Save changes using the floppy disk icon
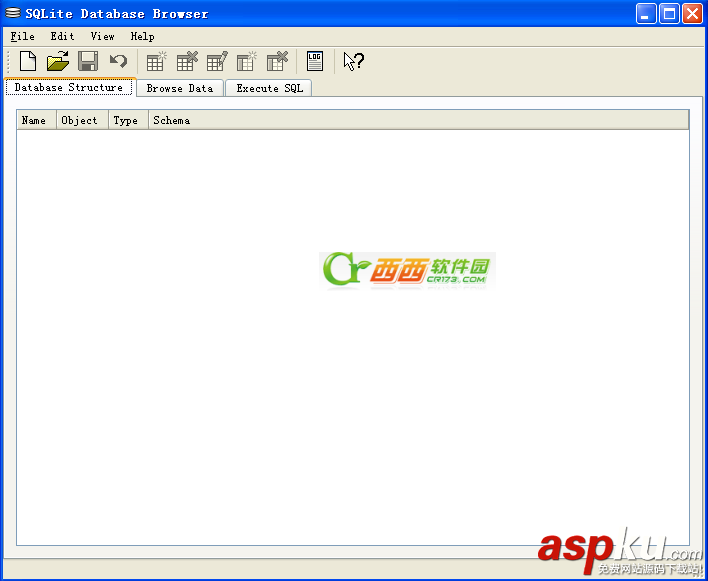708x581 pixels. tap(88, 61)
